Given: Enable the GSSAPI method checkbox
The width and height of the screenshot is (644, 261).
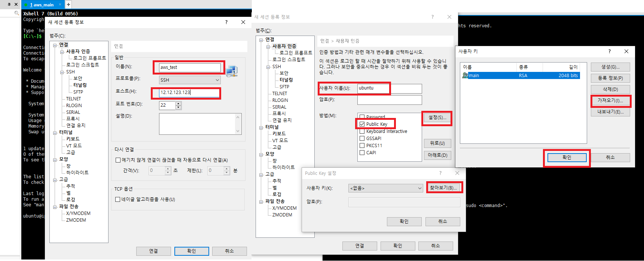Looking at the screenshot, I should pos(362,138).
